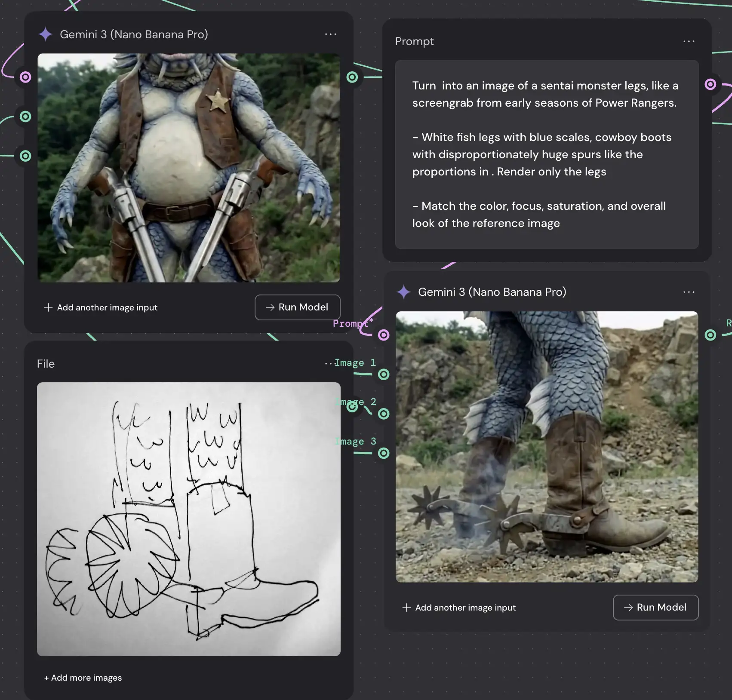Click the output port beside the monster torso image
Image resolution: width=732 pixels, height=700 pixels.
coord(352,77)
